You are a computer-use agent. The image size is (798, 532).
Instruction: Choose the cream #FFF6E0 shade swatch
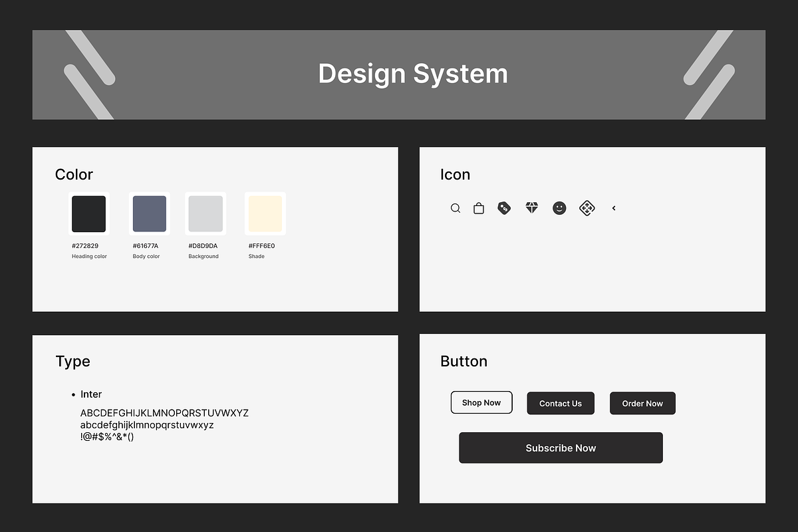pos(265,213)
